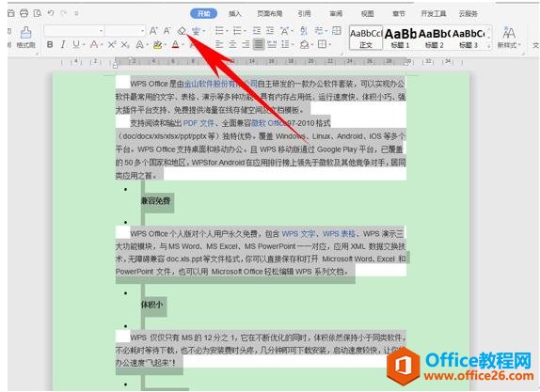Apply the 正文 style

point(366,38)
